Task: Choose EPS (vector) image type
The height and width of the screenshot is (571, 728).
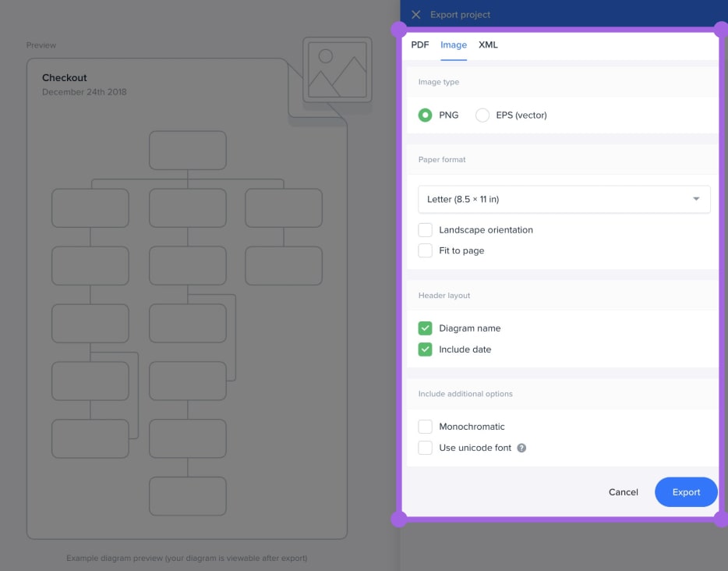Action: pyautogui.click(x=482, y=115)
